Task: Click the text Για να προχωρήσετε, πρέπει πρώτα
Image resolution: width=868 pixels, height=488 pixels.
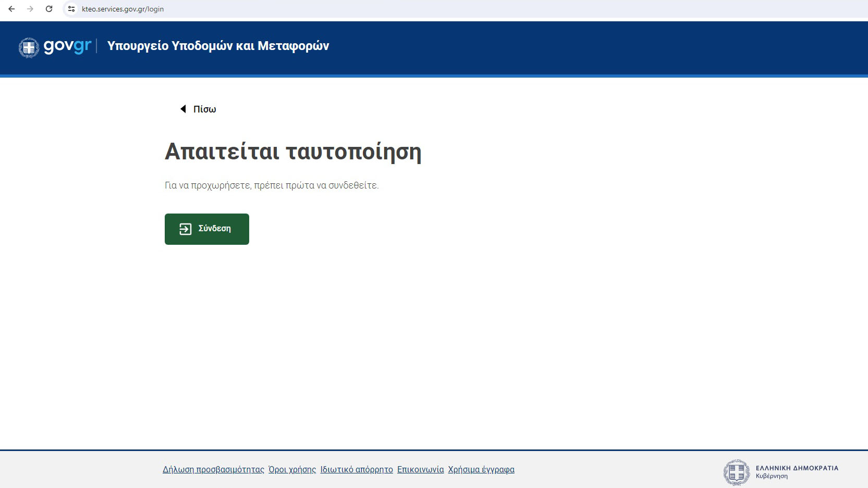Action: tap(240, 185)
